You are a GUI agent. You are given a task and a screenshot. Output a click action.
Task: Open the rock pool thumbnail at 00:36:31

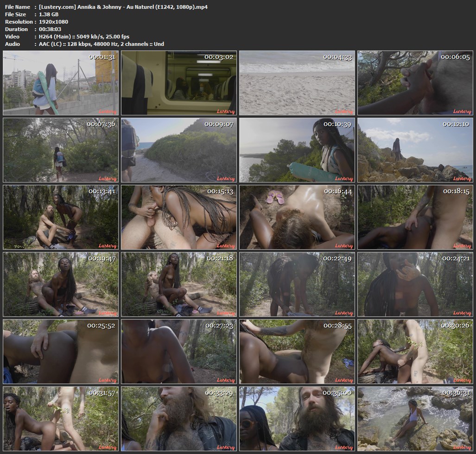tap(415, 419)
